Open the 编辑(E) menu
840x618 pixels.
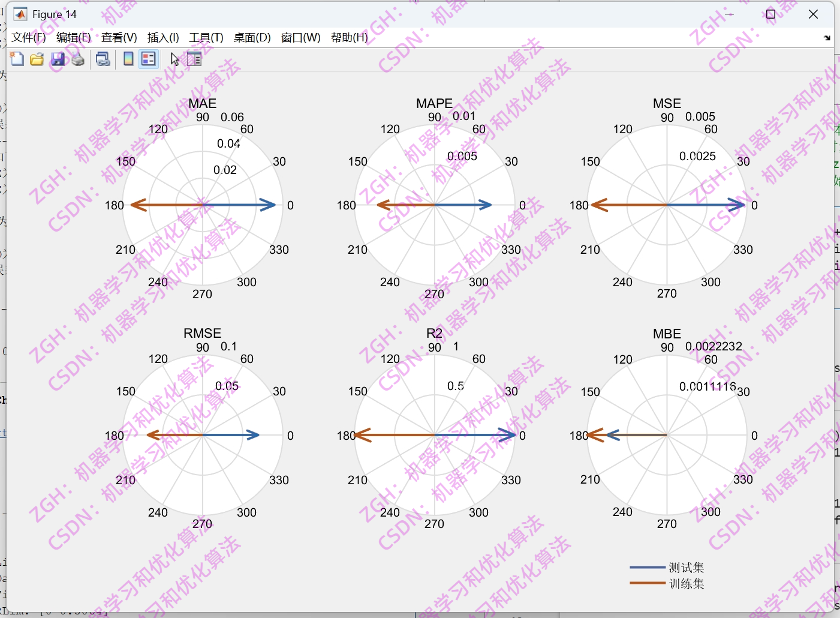coord(74,38)
